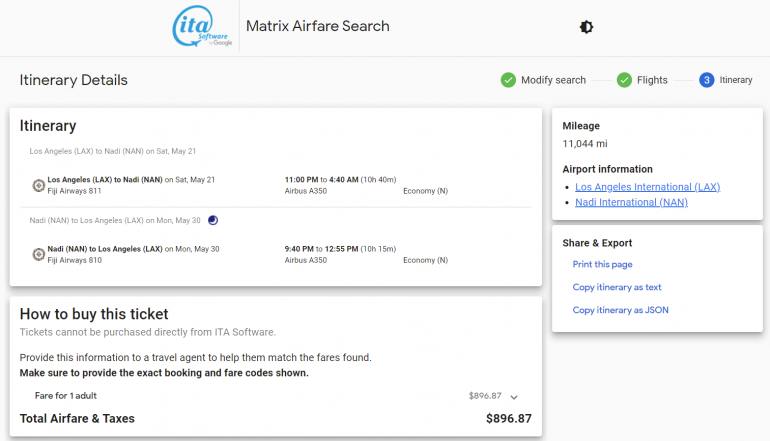
Task: Click the blue step 3 circle
Action: click(707, 80)
